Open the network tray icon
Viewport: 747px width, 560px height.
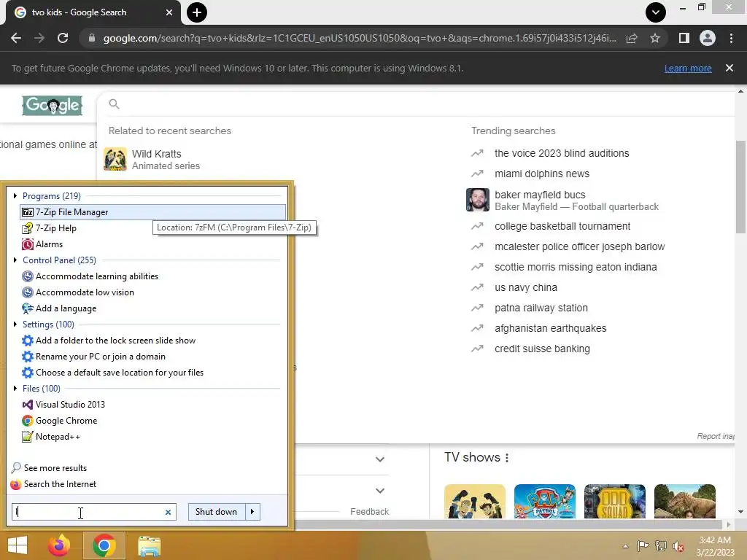pyautogui.click(x=661, y=546)
